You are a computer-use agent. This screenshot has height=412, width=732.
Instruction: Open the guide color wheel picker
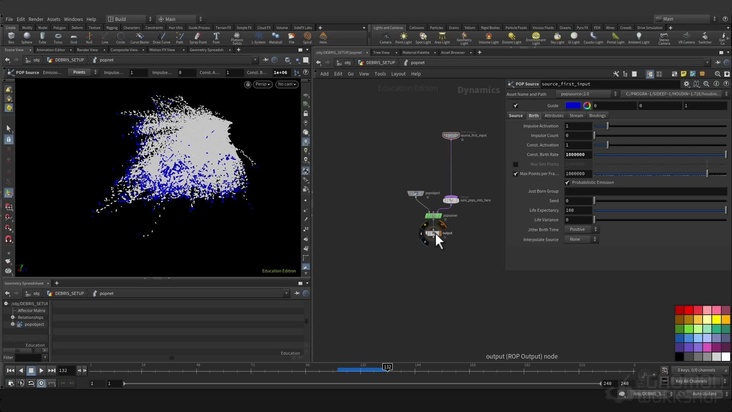point(587,105)
